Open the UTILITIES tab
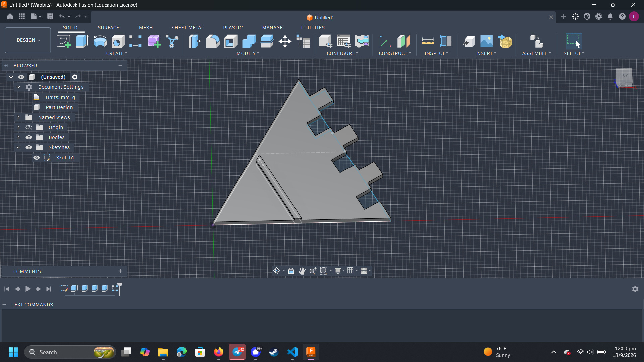 [313, 28]
